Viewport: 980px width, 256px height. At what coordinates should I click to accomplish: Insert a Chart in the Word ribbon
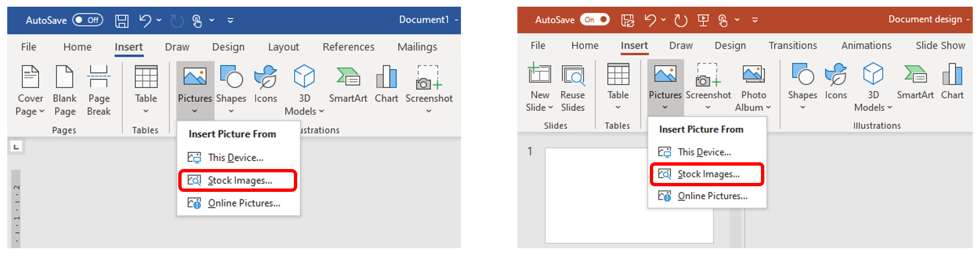[x=386, y=78]
